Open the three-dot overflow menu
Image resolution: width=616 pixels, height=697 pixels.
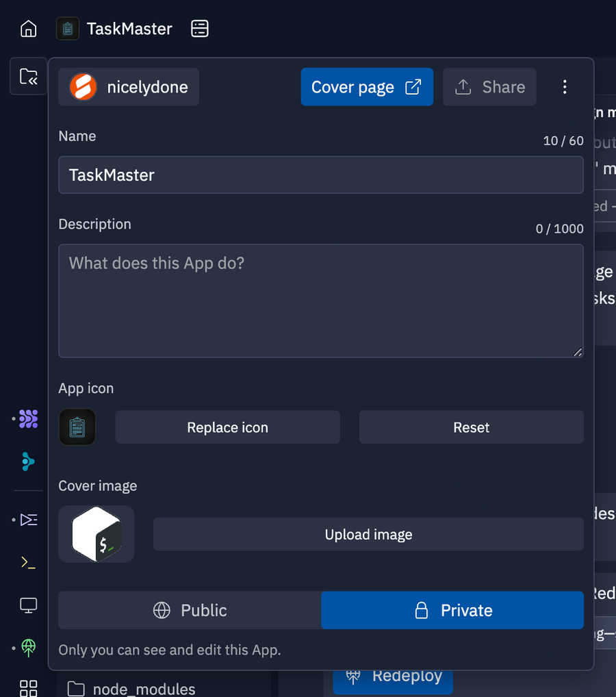coord(565,87)
